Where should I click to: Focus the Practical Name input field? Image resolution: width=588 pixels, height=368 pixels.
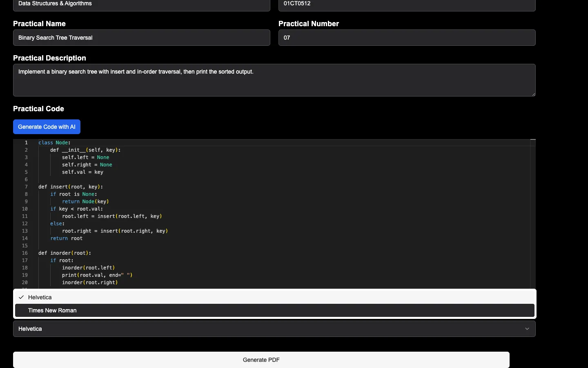[x=142, y=38]
